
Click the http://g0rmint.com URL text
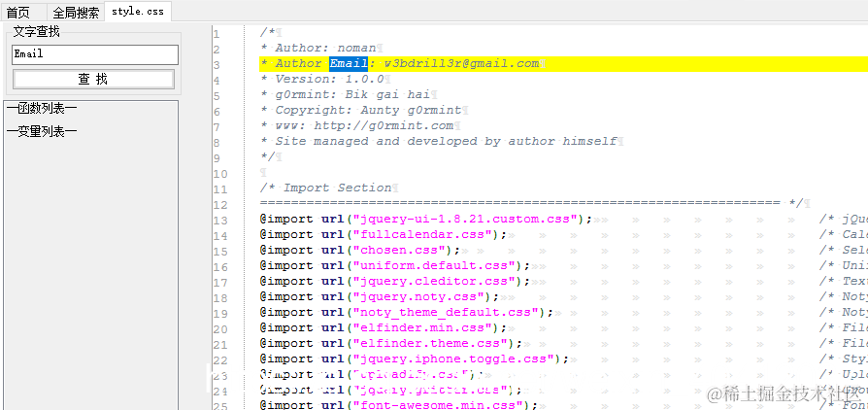(x=384, y=125)
